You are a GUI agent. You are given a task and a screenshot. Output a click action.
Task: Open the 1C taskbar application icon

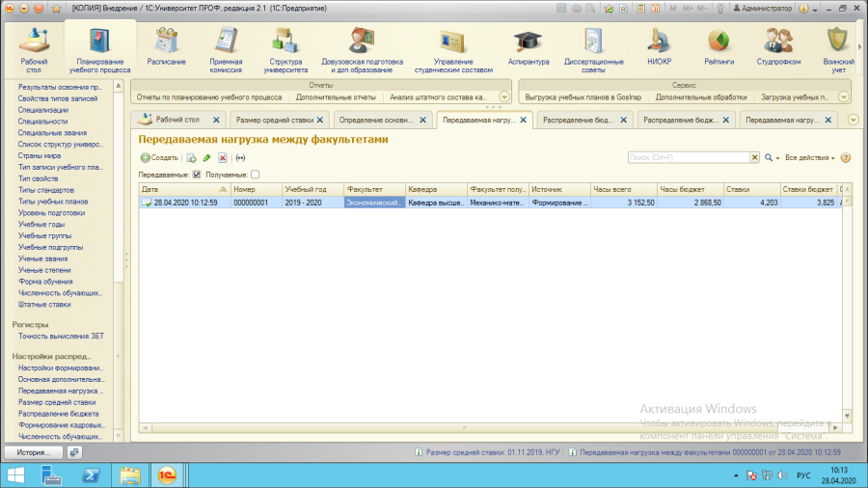pos(167,475)
